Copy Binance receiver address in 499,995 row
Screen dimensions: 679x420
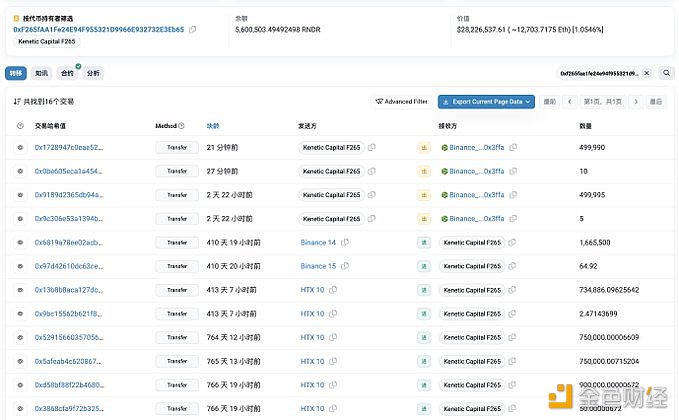click(513, 195)
